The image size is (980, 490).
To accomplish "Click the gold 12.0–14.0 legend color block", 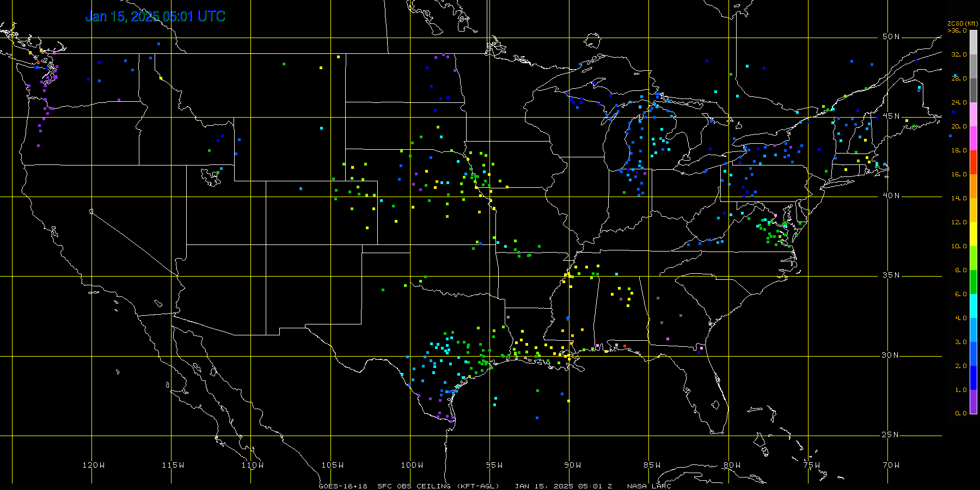I will (x=973, y=210).
